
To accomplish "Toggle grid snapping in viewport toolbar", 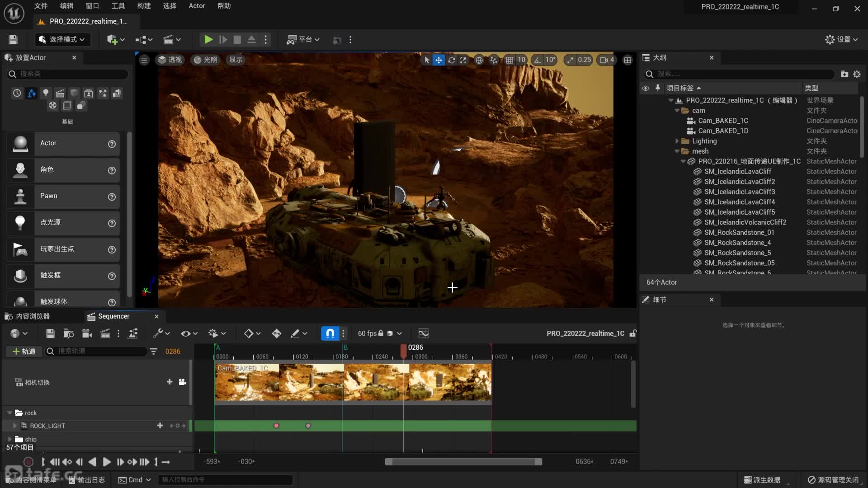I will coord(509,60).
